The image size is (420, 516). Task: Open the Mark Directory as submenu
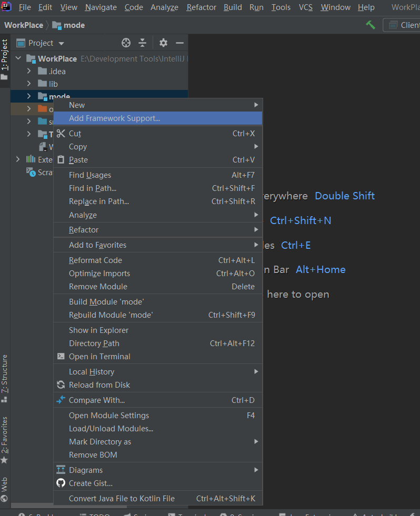pos(158,442)
